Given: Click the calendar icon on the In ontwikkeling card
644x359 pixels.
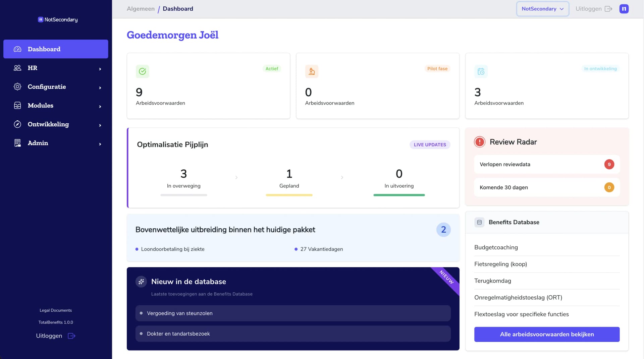Looking at the screenshot, I should click(481, 71).
